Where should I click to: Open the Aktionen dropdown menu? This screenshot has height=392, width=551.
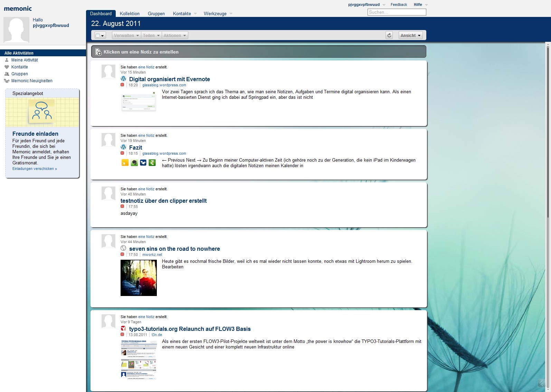(x=175, y=35)
